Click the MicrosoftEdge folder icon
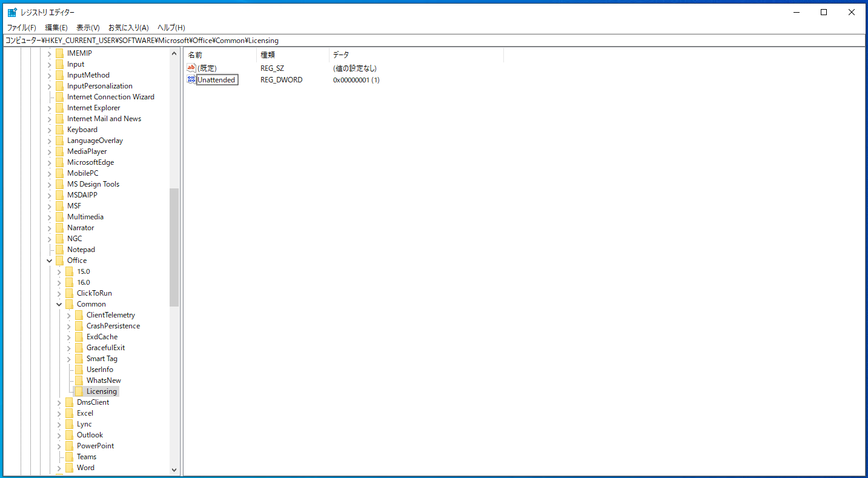This screenshot has height=478, width=868. [x=60, y=162]
